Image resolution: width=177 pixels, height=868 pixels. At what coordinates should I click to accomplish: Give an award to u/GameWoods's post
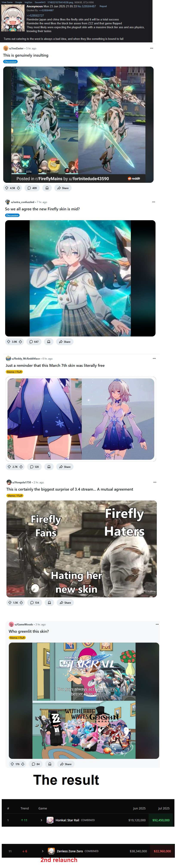coord(50,764)
